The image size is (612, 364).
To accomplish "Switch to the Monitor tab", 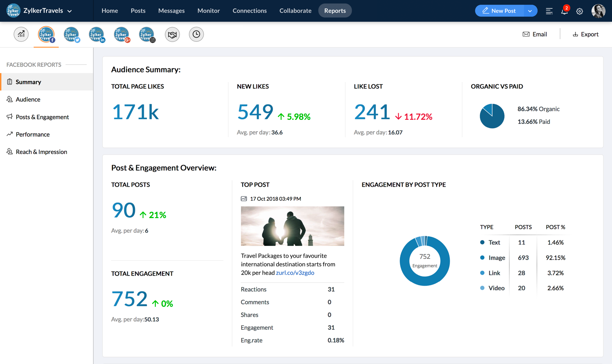I will pos(208,11).
